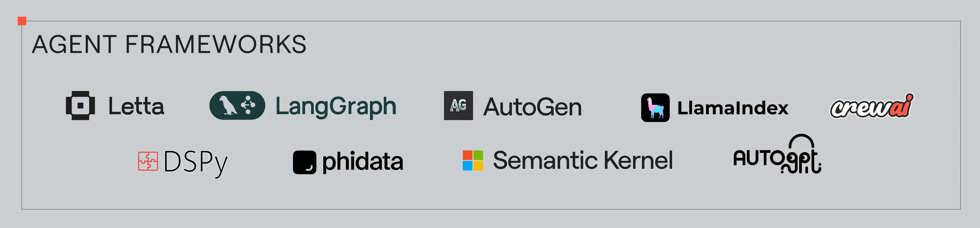Click the phidata black square icon
The image size is (980, 228).
[304, 162]
